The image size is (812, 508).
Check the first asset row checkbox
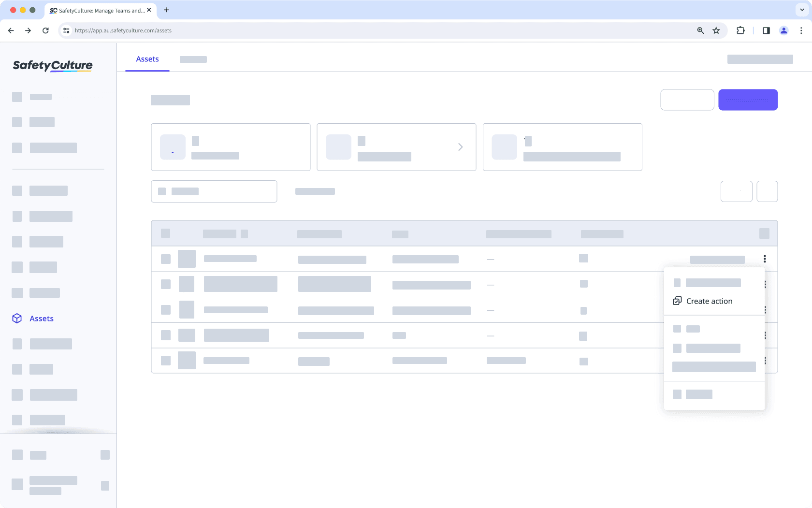[166, 259]
